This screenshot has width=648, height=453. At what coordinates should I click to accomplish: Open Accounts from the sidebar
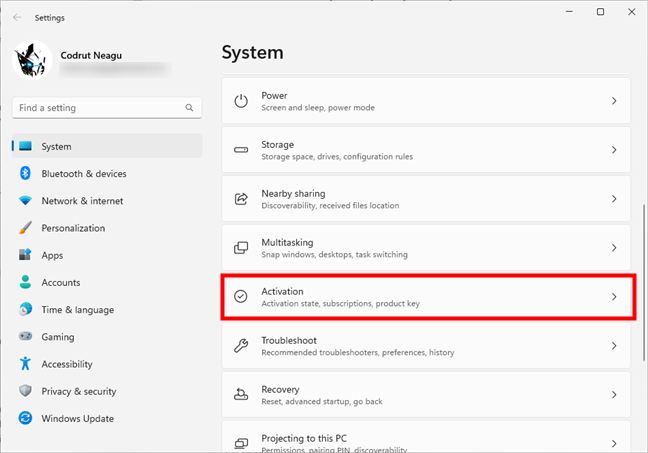[60, 283]
